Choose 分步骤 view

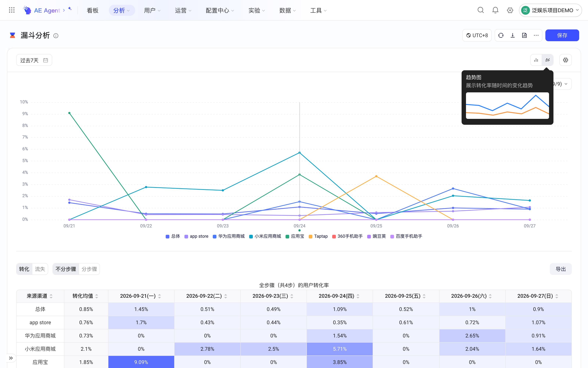(x=89, y=269)
